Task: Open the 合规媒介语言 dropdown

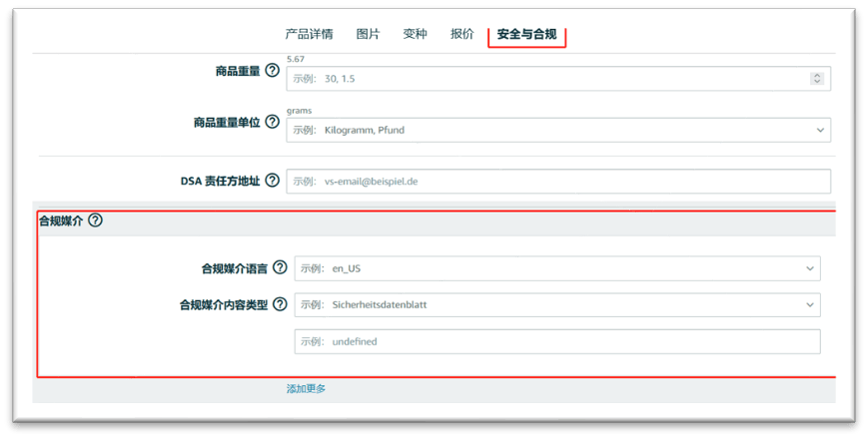Action: pyautogui.click(x=809, y=268)
